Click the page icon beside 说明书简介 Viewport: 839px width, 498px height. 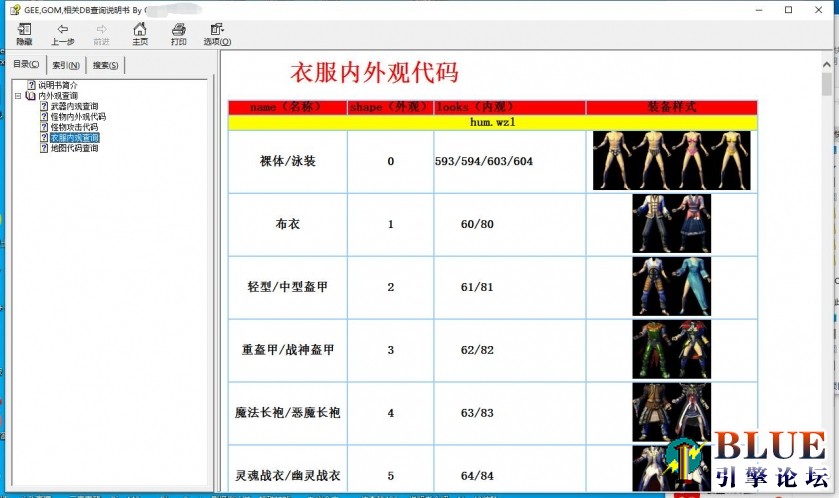[x=31, y=85]
